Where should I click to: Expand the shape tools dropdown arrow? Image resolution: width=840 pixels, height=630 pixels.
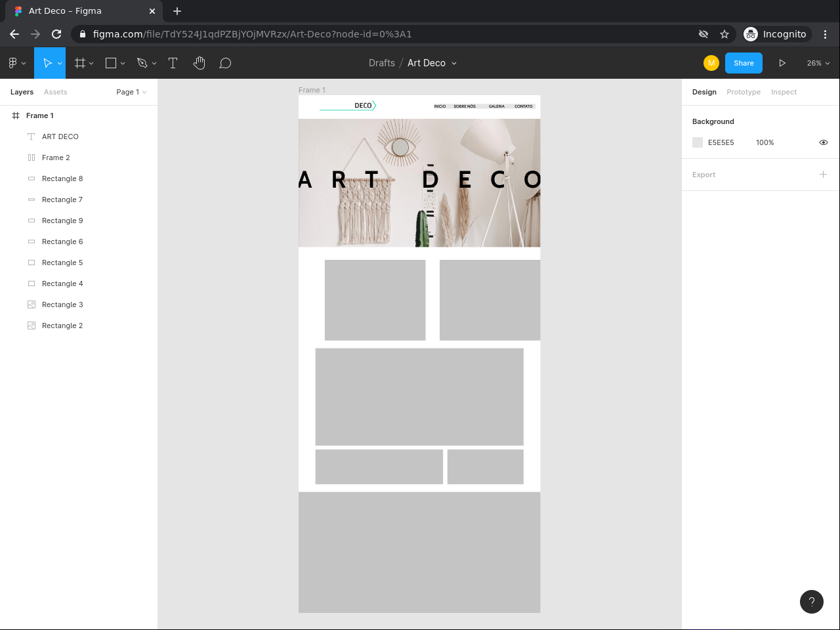123,64
